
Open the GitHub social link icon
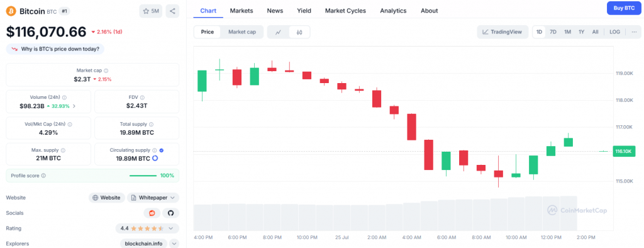pyautogui.click(x=171, y=213)
